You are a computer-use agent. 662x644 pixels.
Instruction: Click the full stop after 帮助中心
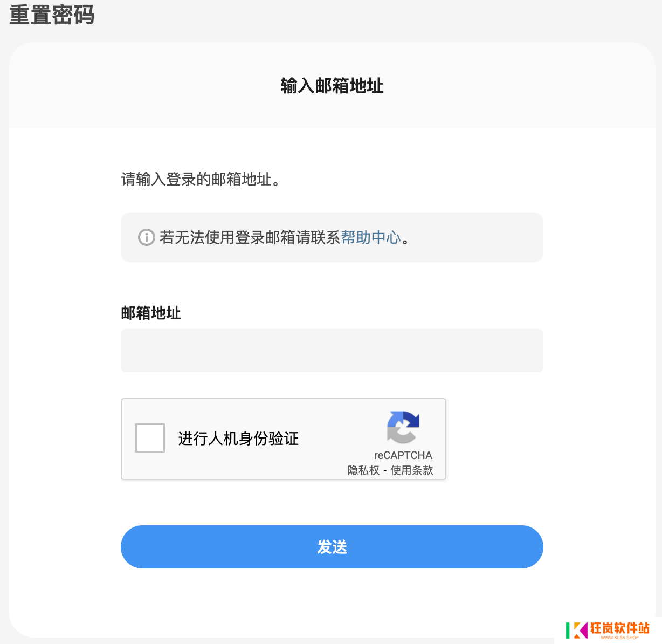[406, 239]
